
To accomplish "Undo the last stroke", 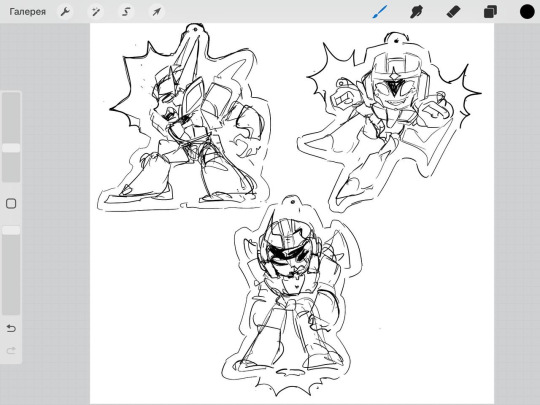I will click(11, 329).
